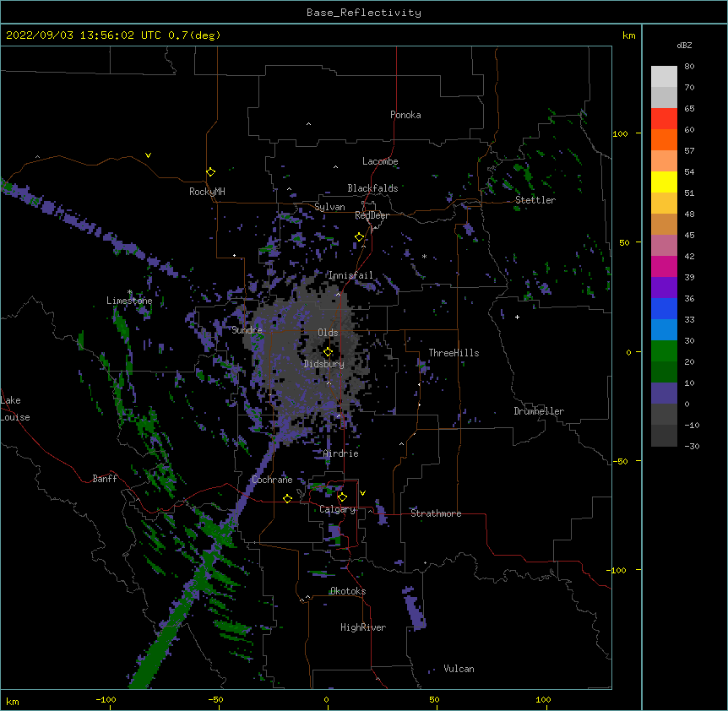
Task: Click the Stettler city label
Action: 535,200
